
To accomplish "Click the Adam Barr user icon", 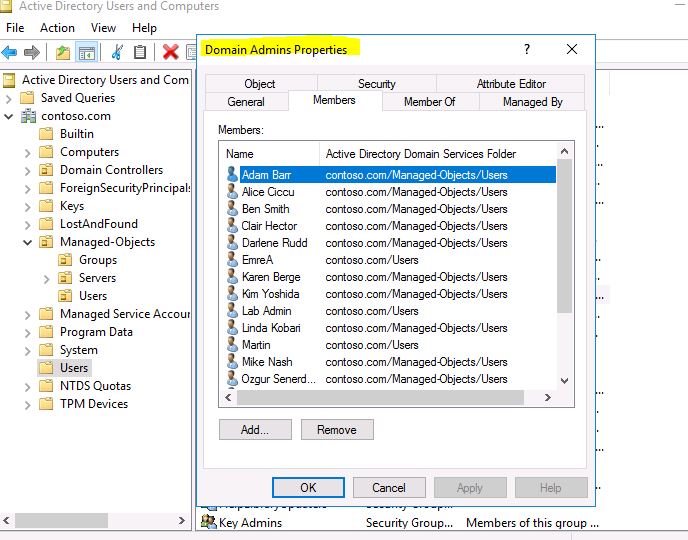I will pos(233,175).
